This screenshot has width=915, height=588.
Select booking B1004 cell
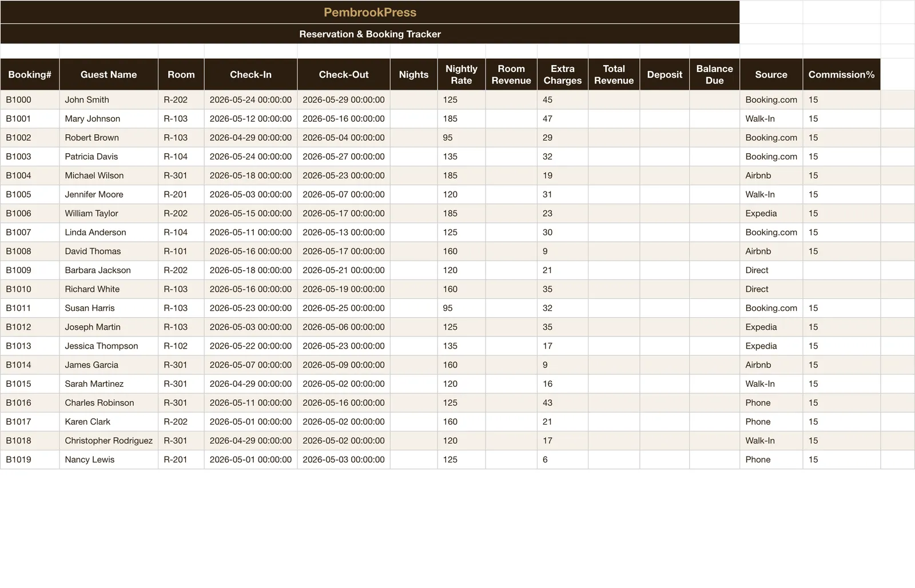30,175
